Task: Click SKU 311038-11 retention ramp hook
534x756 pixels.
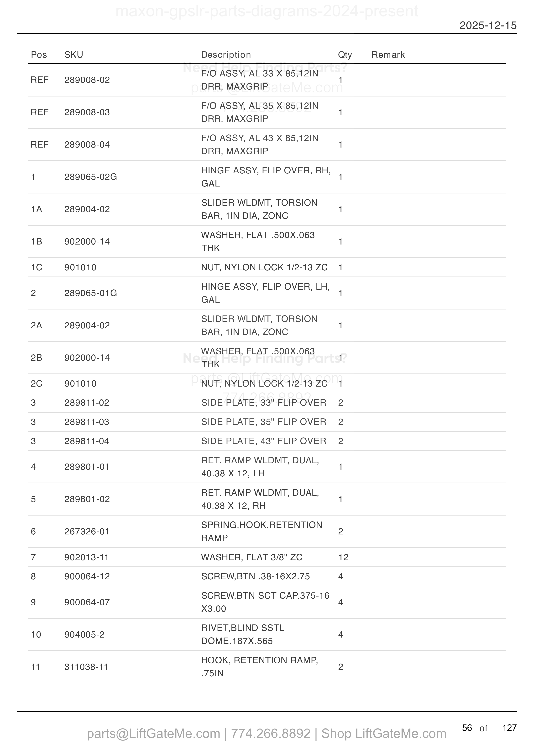Action: tap(86, 667)
